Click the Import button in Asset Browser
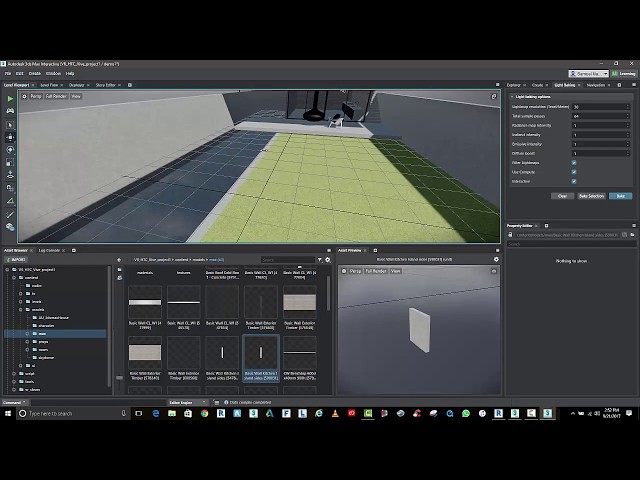Screen dimensions: 640x480 pyautogui.click(x=16, y=260)
